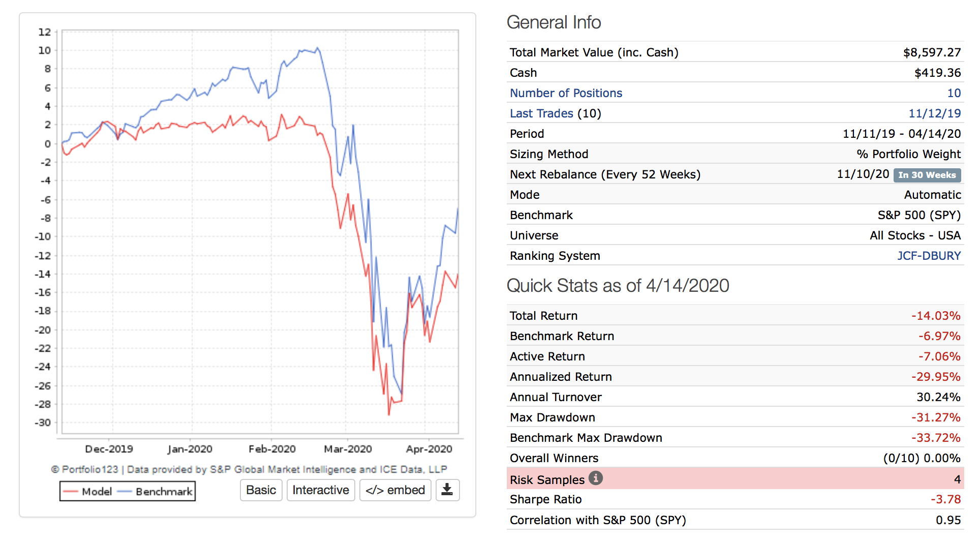
Task: Click the Risk Samples info icon
Action: tap(595, 478)
